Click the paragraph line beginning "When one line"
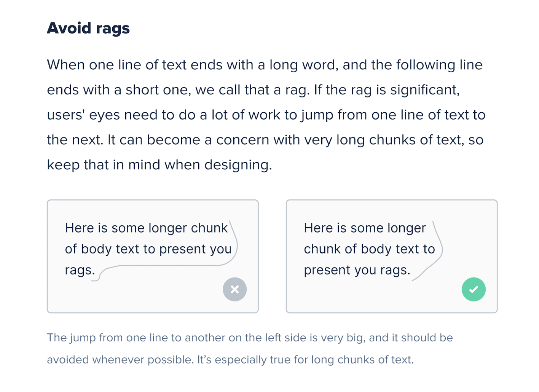This screenshot has height=392, width=539. [265, 65]
